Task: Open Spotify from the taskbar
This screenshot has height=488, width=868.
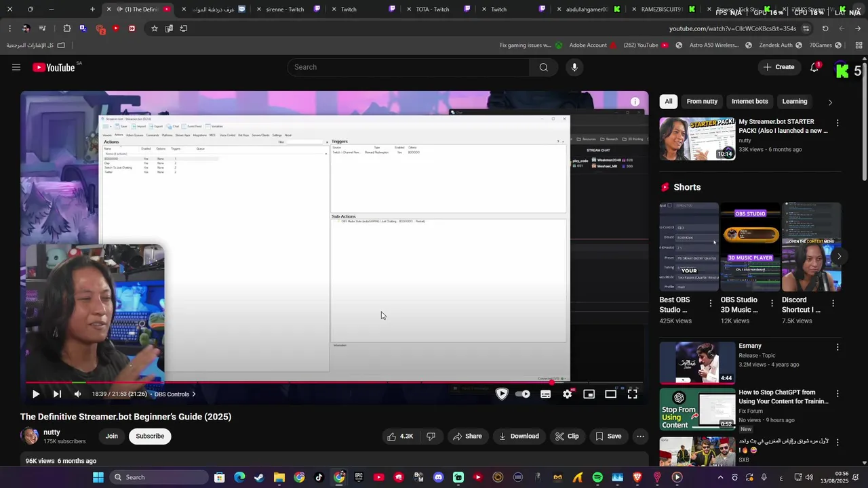Action: [x=597, y=477]
